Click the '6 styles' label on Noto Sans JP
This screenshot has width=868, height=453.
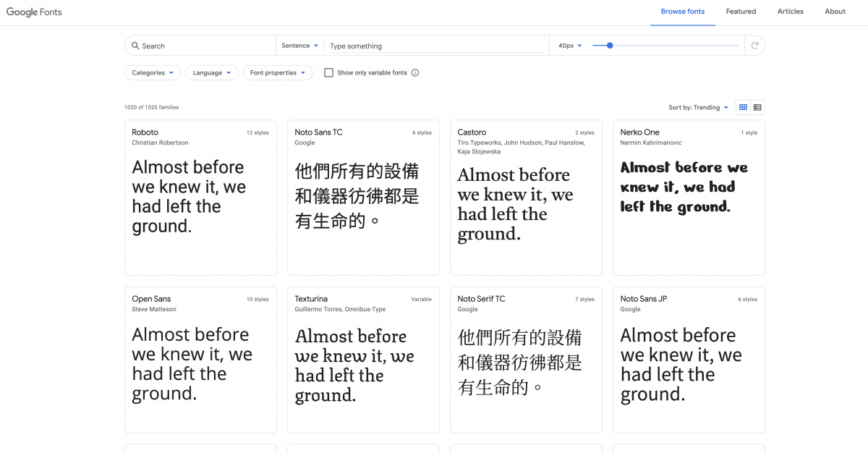tap(748, 299)
